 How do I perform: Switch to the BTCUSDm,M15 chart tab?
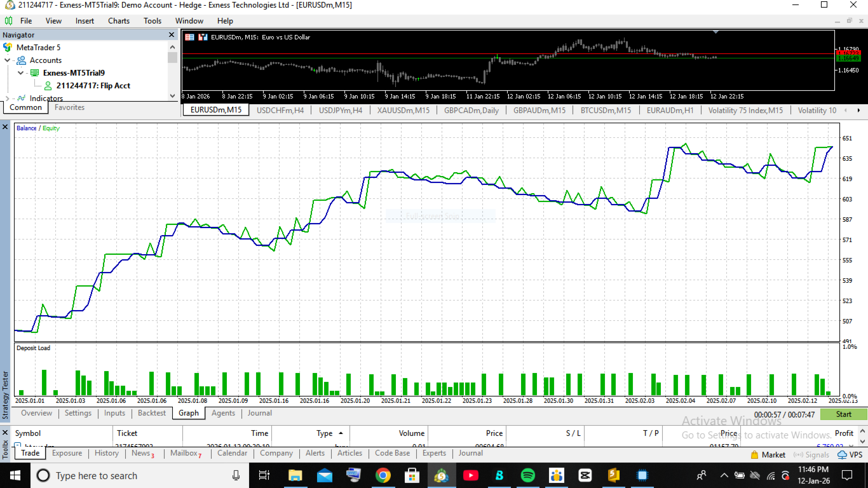(x=606, y=110)
